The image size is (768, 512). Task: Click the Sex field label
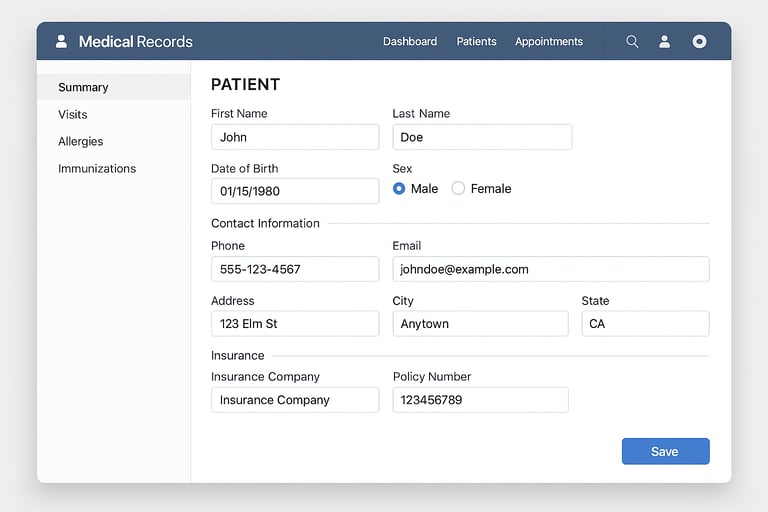(x=402, y=169)
